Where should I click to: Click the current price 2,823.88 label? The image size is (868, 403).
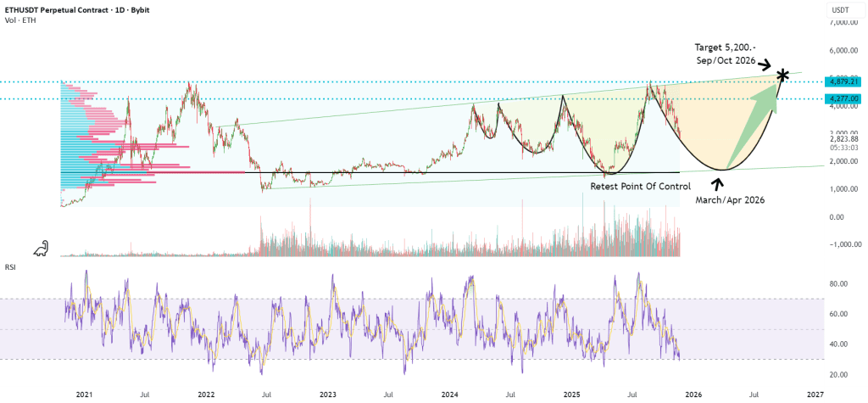click(x=843, y=139)
